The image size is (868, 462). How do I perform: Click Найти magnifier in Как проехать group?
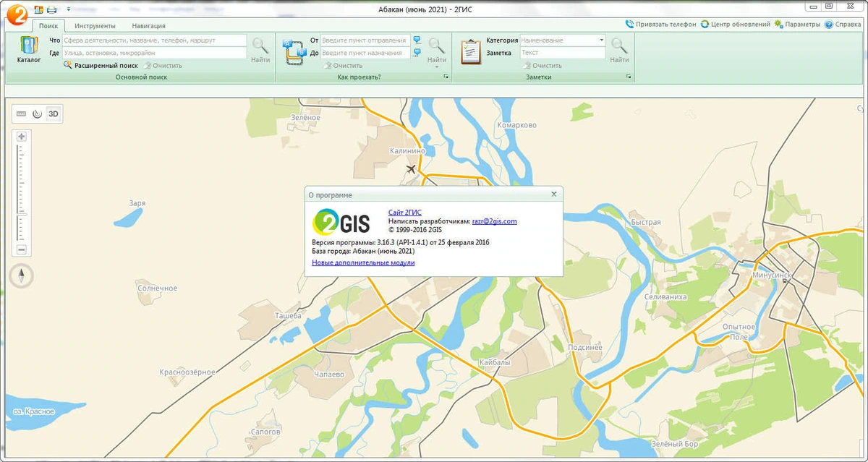click(436, 50)
